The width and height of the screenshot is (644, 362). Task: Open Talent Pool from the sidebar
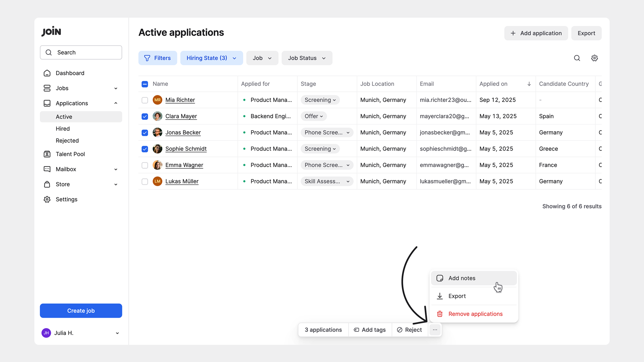[x=70, y=154]
